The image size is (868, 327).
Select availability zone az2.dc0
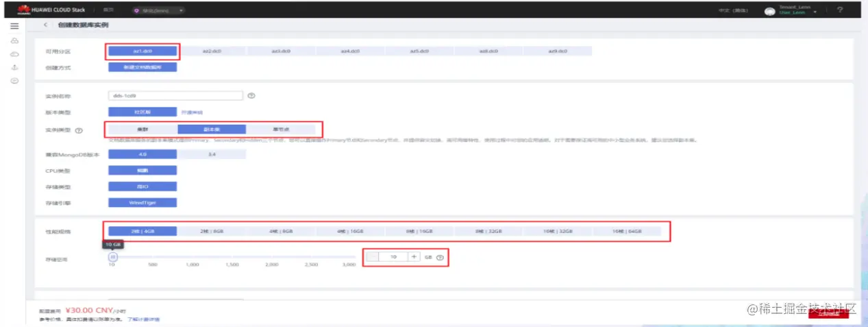[x=212, y=51]
